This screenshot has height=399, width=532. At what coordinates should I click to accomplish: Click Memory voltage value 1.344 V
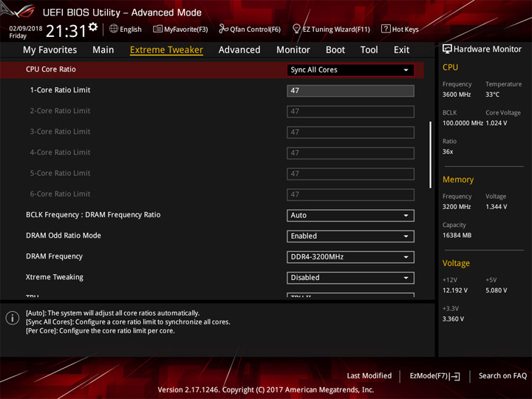pyautogui.click(x=497, y=207)
